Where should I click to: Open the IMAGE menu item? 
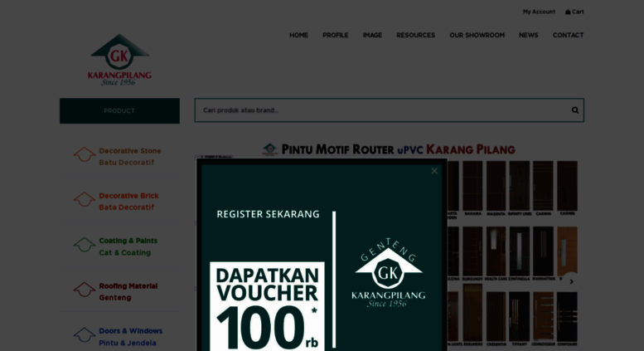click(x=372, y=36)
